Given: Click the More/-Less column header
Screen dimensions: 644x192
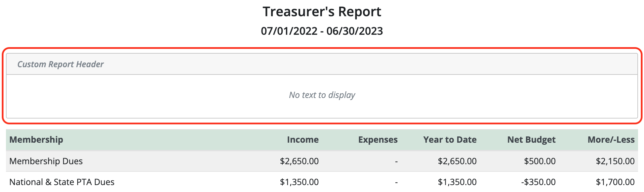Looking at the screenshot, I should 611,140.
